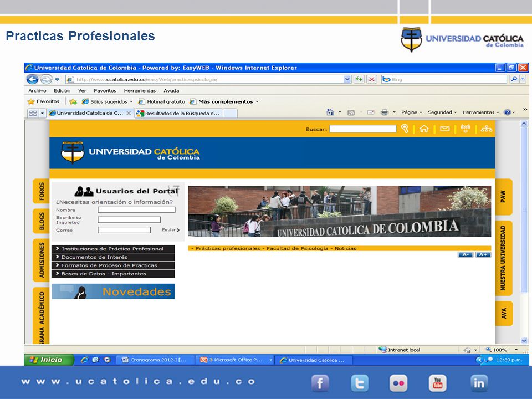This screenshot has width=532, height=399.
Task: Expand the Más complementos dropdown
Action: [x=257, y=101]
